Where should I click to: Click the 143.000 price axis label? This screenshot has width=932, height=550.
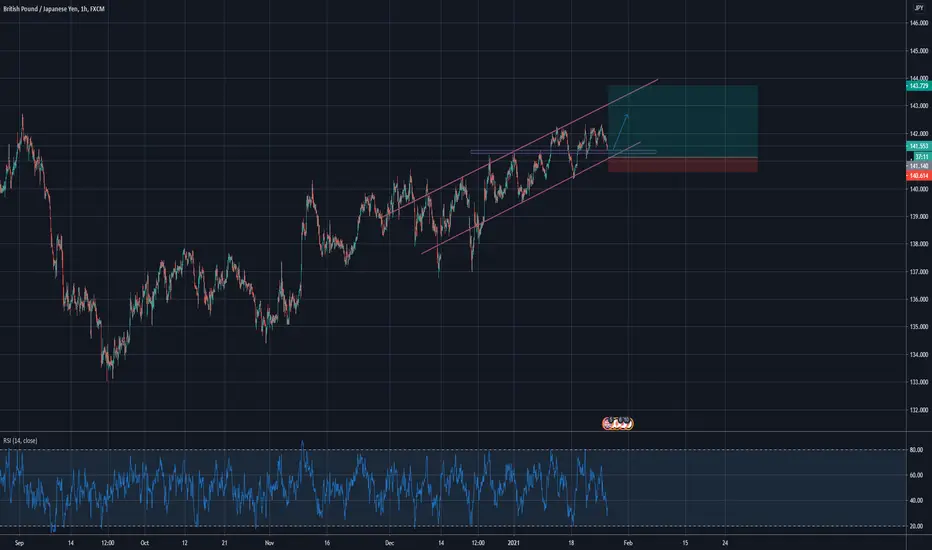[919, 106]
